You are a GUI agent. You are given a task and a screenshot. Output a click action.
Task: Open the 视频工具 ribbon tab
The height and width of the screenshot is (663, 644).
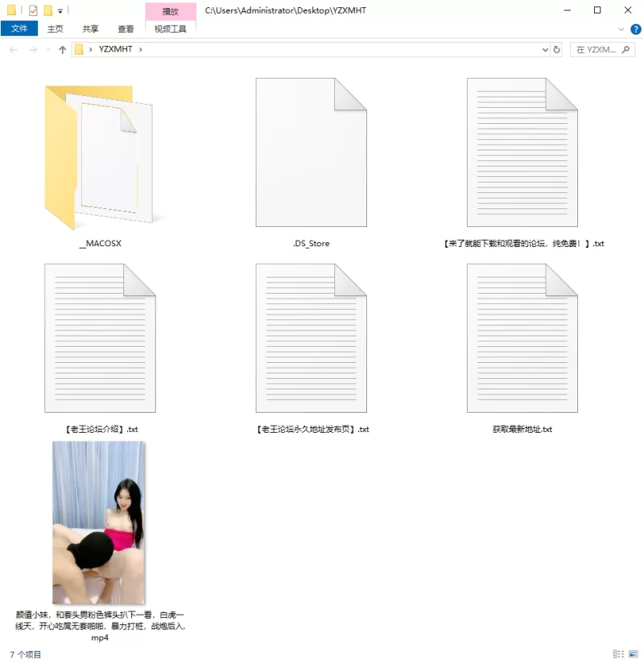[x=171, y=29]
